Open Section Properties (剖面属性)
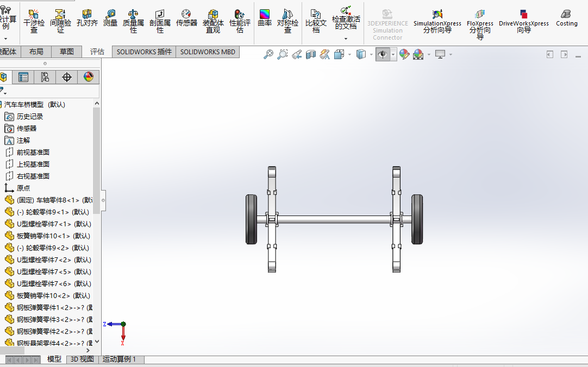This screenshot has height=367, width=588. pos(160,21)
